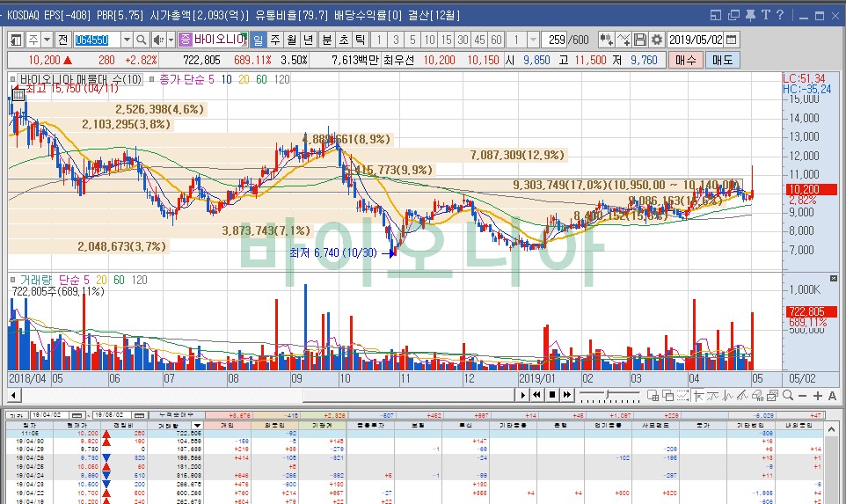
Task: Select the 년 yearly chart period
Action: (308, 40)
